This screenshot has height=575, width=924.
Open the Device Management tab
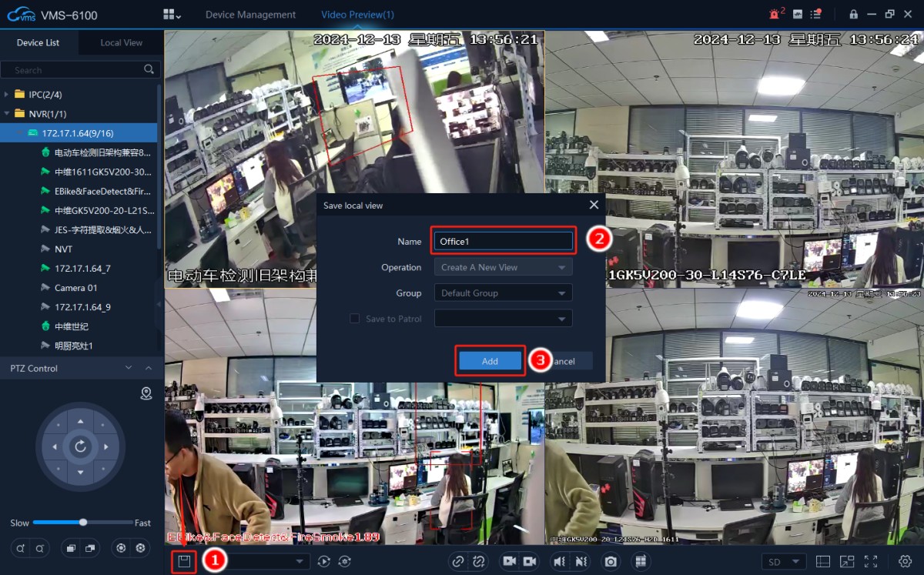250,15
